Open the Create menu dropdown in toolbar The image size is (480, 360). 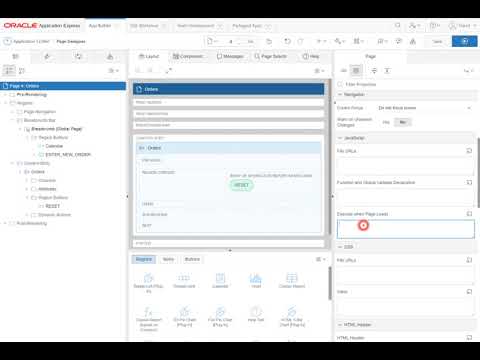[x=321, y=41]
